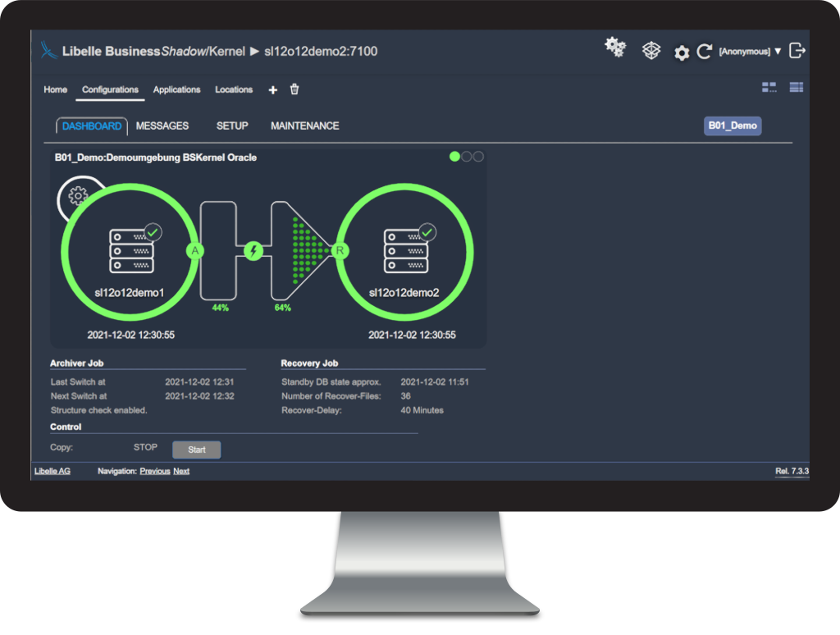Click the Rel. 7.3.3 version link
Screen dimensions: 840x635
[x=792, y=471]
